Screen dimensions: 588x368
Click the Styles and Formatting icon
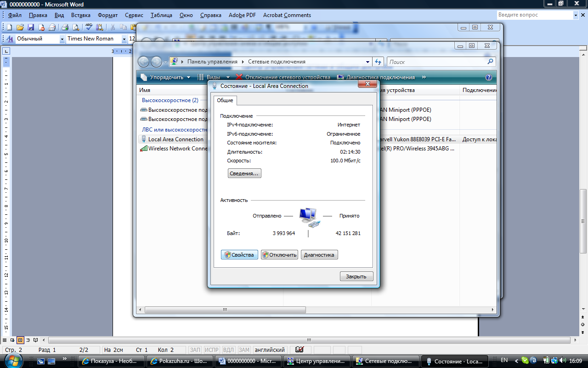(x=10, y=39)
